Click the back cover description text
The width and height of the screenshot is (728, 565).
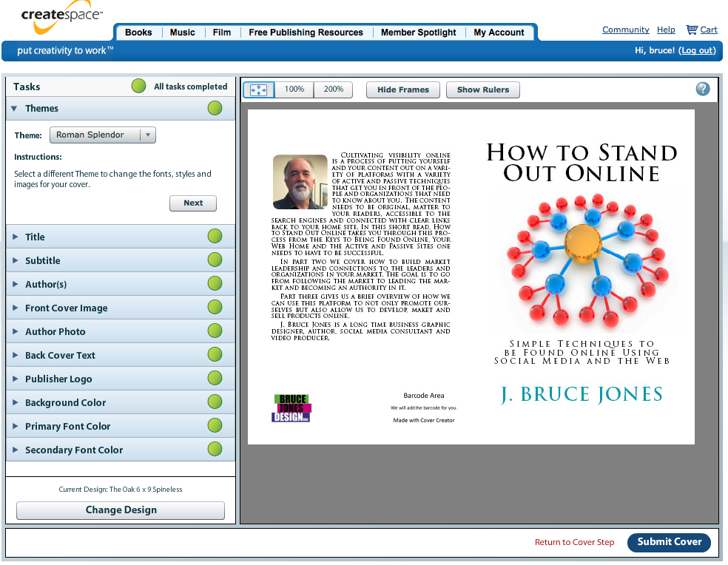point(361,246)
